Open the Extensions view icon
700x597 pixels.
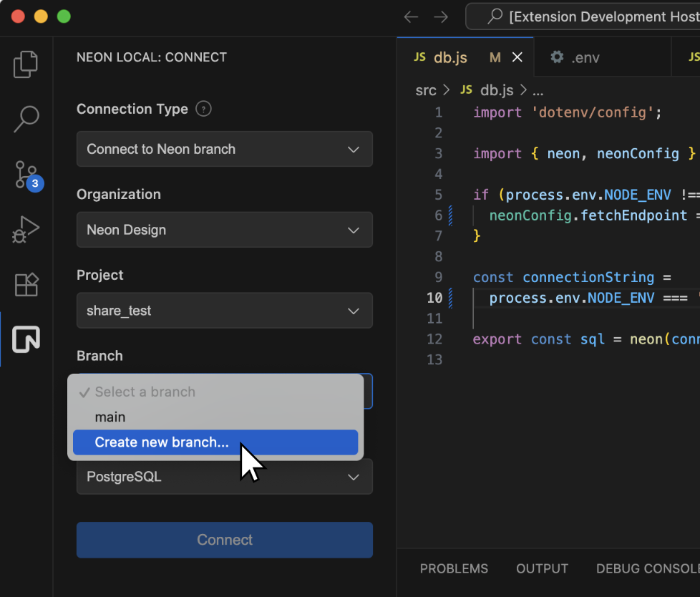click(26, 284)
